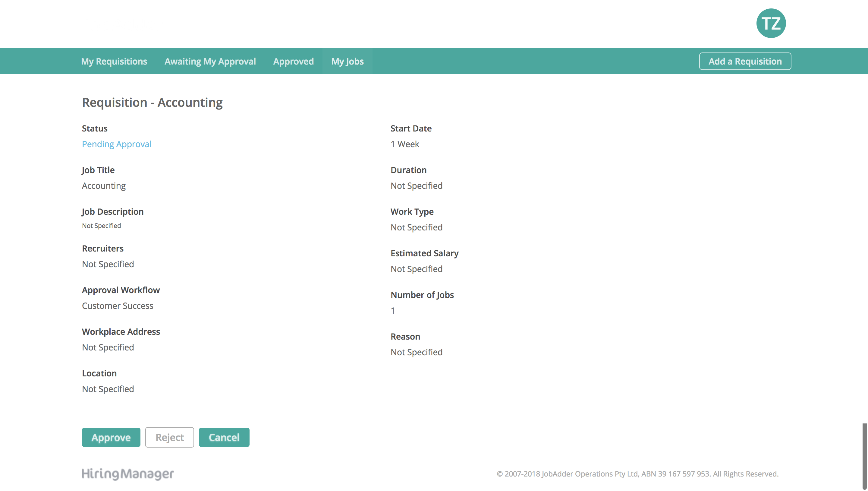Click the 1 Week start date value
Screen dimensions: 868x491
(405, 144)
